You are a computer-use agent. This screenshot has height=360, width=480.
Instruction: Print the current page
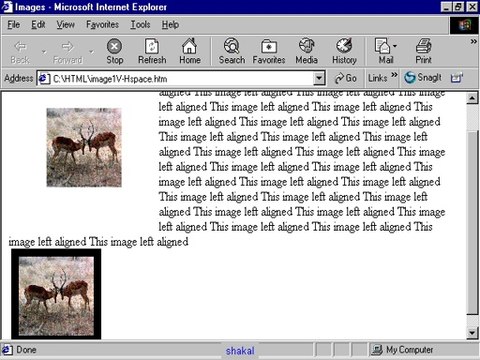click(x=423, y=52)
